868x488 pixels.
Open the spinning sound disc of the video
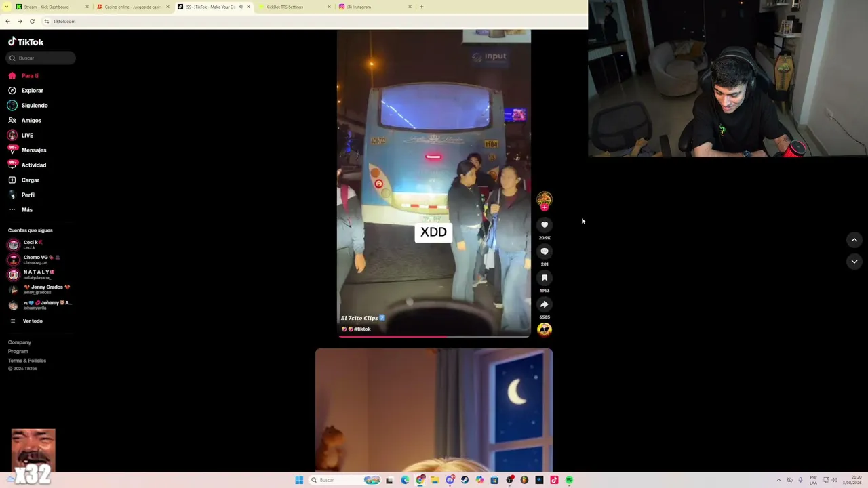pyautogui.click(x=545, y=329)
